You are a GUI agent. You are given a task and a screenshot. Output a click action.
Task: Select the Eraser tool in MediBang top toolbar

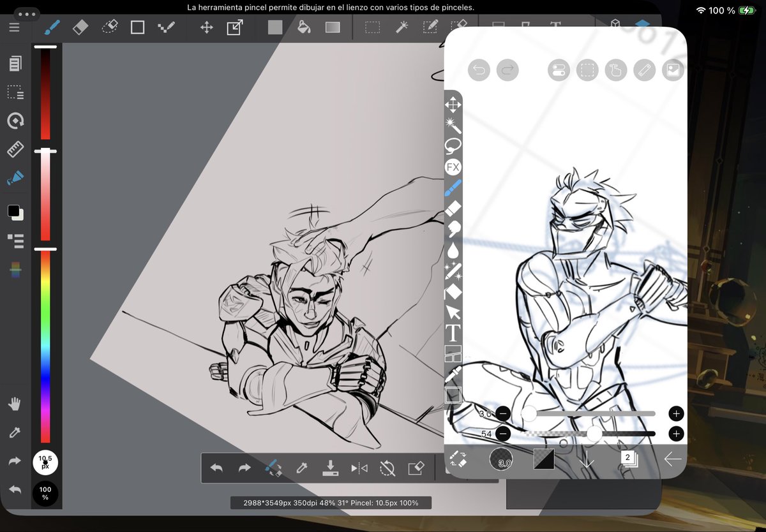80,27
